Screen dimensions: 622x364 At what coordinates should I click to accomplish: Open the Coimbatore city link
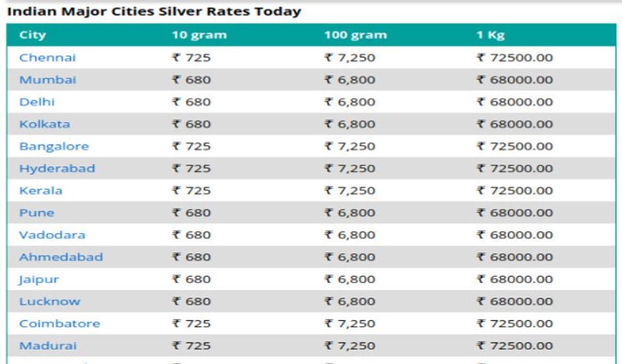tap(59, 324)
